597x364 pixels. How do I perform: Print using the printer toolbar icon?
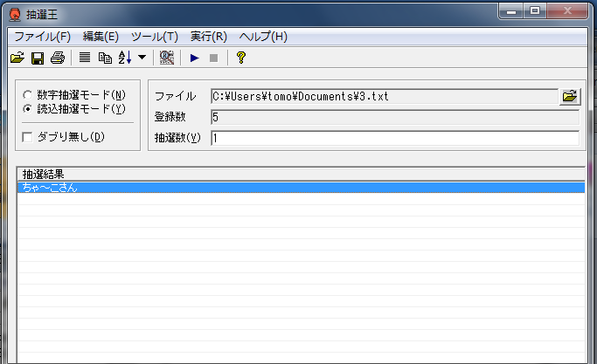click(58, 58)
